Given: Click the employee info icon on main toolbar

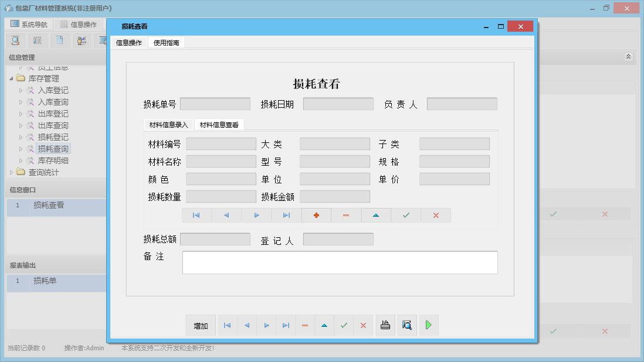Looking at the screenshot, I should coord(82,40).
